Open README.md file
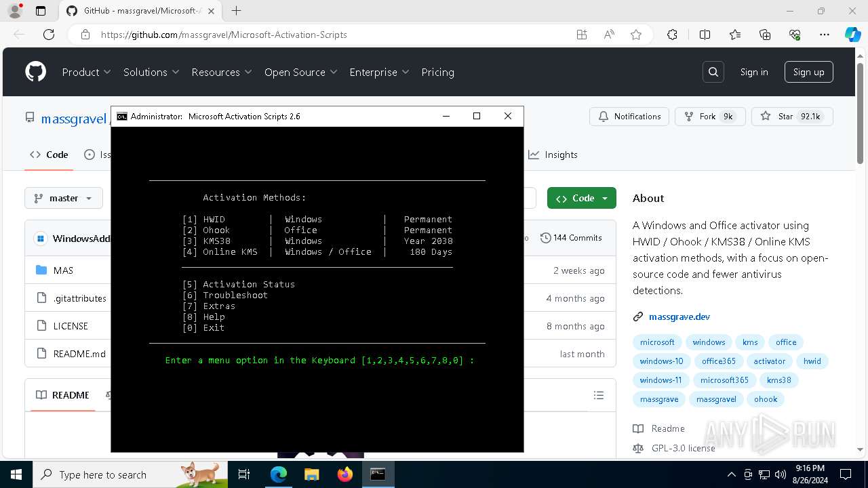 tap(79, 354)
